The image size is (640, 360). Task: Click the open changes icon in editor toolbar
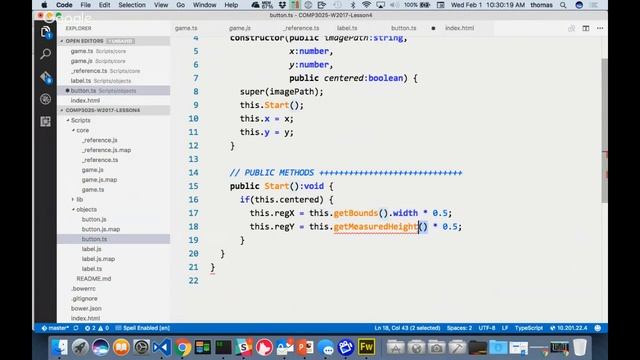coord(571,28)
